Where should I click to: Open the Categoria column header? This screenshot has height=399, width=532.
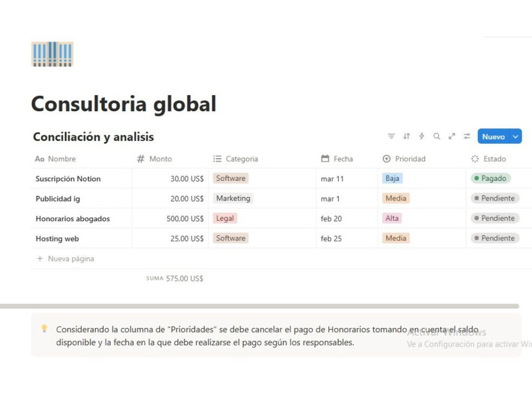pyautogui.click(x=236, y=159)
